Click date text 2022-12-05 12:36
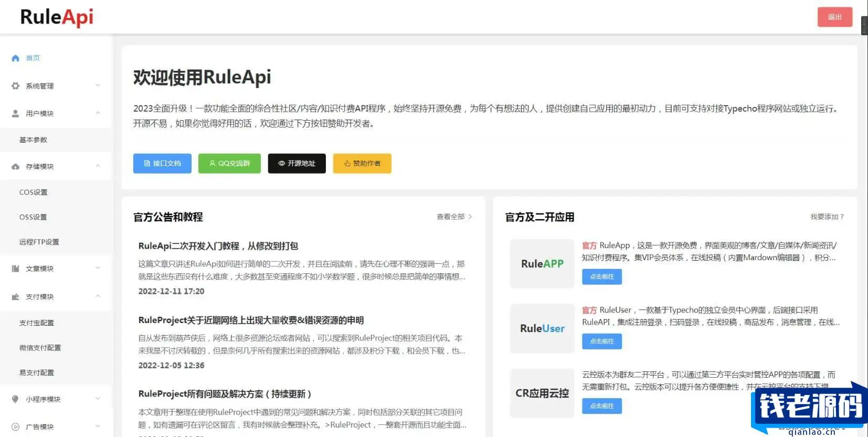 171,365
